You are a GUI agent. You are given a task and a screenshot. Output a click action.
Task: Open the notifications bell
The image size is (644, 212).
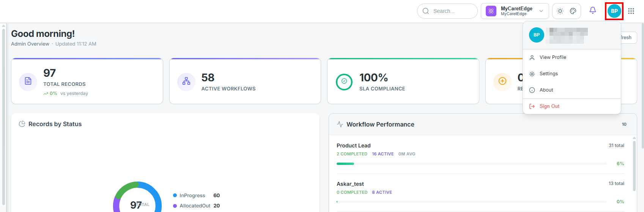(592, 11)
